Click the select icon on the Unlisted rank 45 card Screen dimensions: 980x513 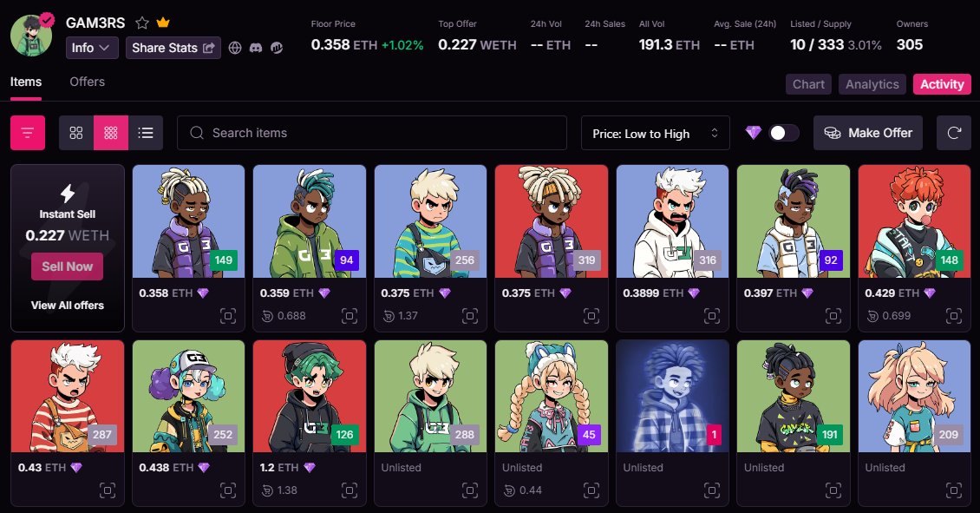[x=591, y=490]
